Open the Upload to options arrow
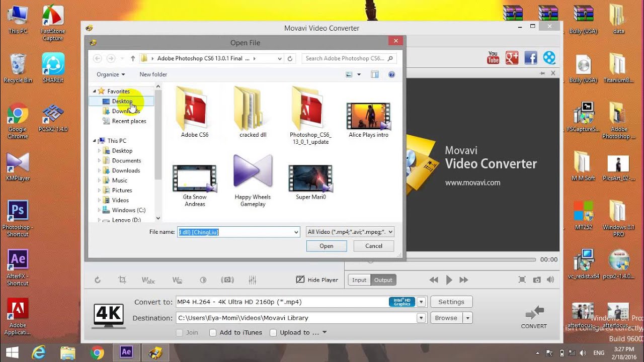The width and height of the screenshot is (644, 362). pos(325,332)
